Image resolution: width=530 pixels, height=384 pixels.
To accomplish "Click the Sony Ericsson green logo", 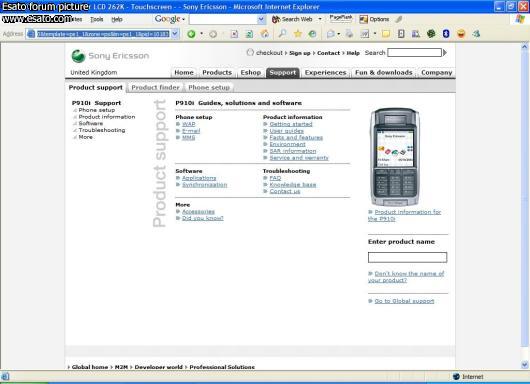I will coord(78,56).
